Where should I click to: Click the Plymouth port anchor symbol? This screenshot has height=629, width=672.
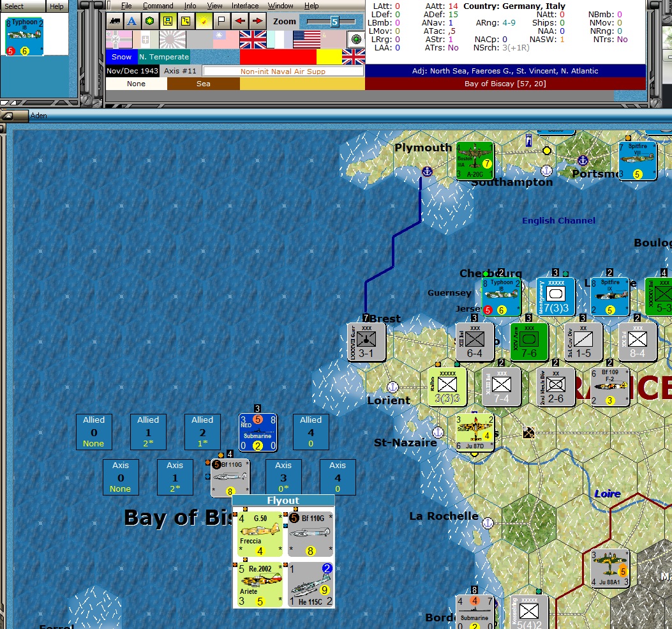(x=427, y=172)
